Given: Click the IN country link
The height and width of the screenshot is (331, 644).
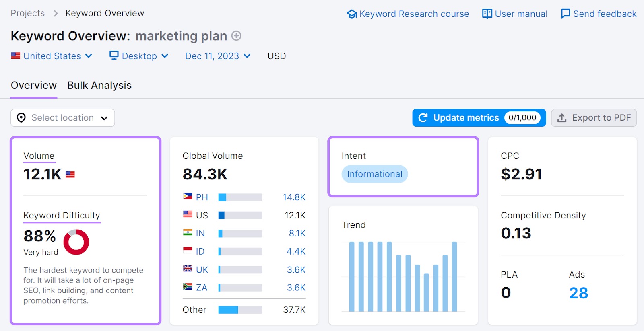Looking at the screenshot, I should tap(200, 234).
